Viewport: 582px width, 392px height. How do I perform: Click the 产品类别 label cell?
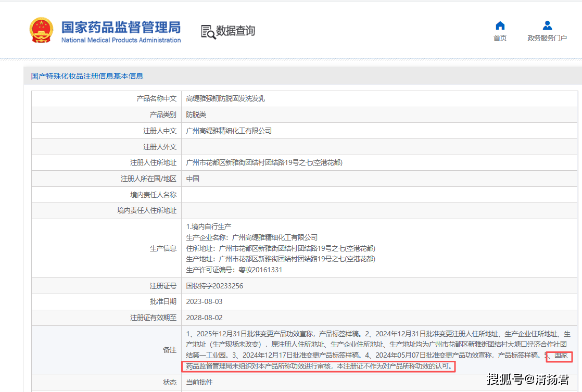106,115
